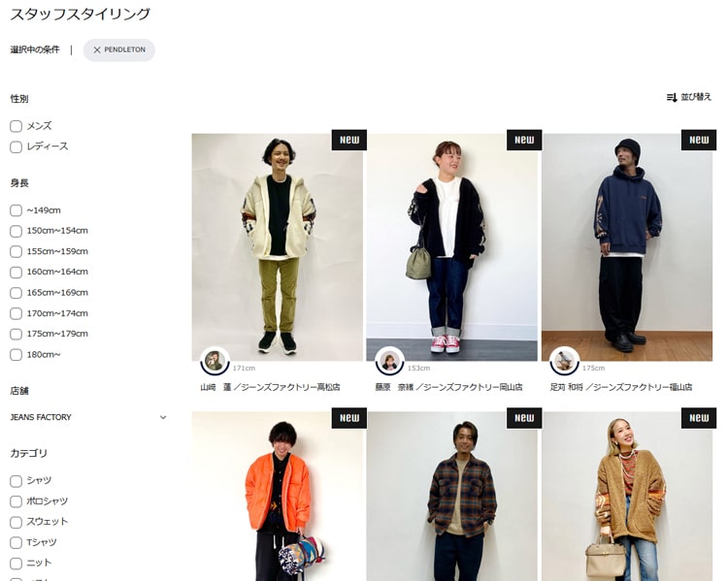The image size is (728, 581).
Task: Click New badge on plaid shirt outfit
Action: [x=524, y=418]
